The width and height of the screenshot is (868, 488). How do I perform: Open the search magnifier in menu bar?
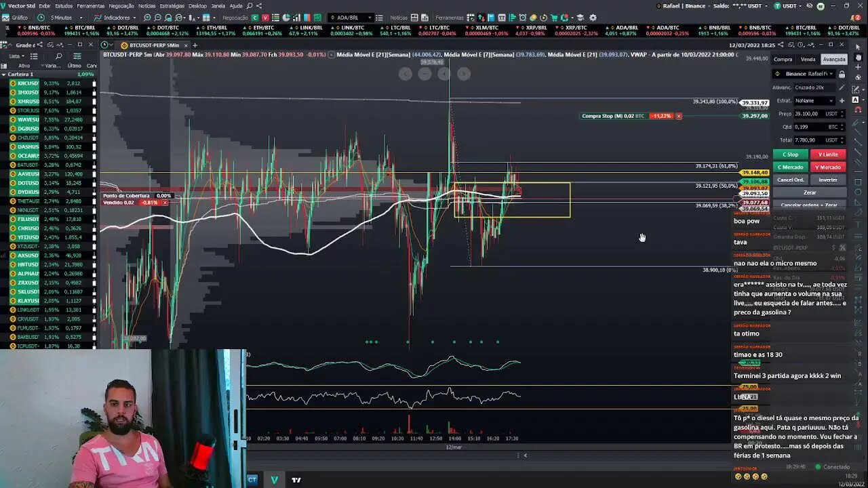point(250,5)
